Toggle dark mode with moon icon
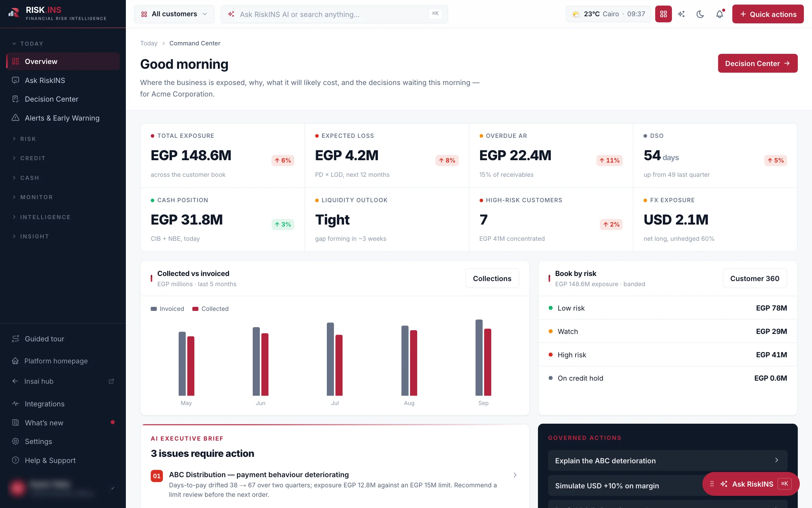The image size is (812, 508). pyautogui.click(x=700, y=14)
